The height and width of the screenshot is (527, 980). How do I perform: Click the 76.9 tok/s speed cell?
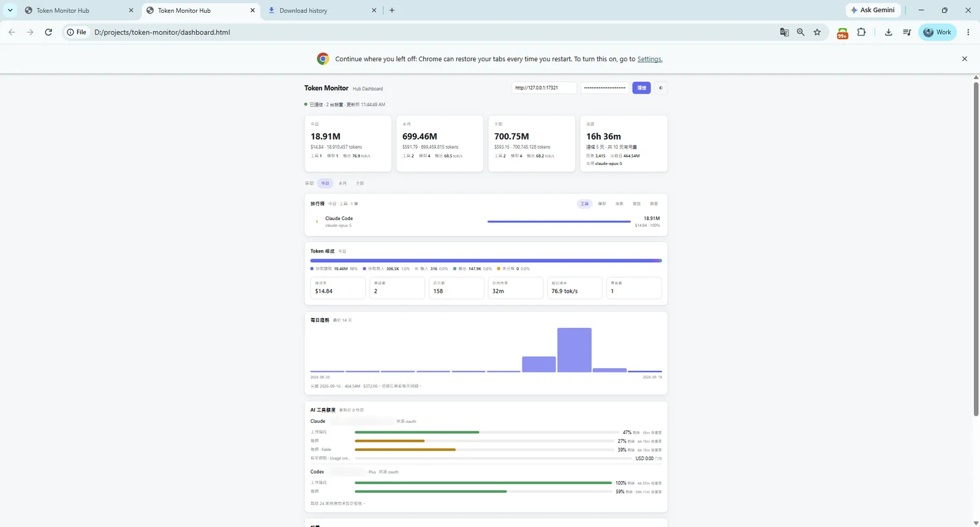(x=575, y=288)
